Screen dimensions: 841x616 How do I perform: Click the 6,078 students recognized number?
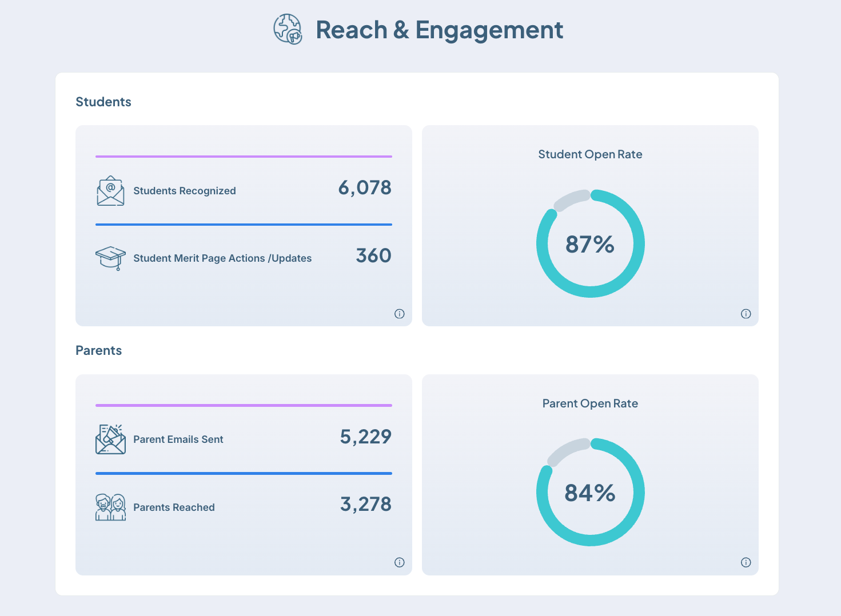[365, 188]
